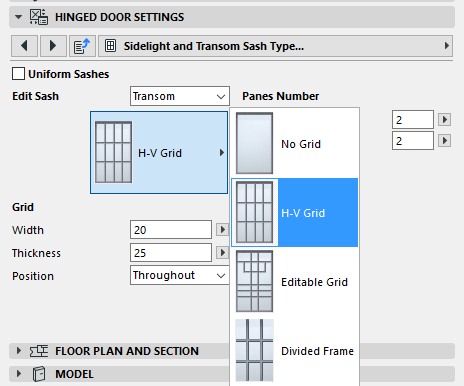The image size is (464, 386).
Task: Open the Position Throughout dropdown
Action: point(180,275)
